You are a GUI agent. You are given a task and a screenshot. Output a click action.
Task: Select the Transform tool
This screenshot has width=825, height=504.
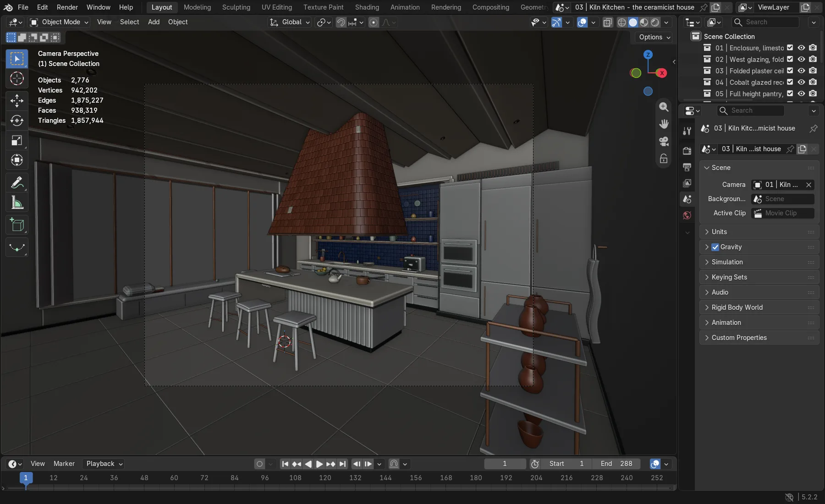17,160
